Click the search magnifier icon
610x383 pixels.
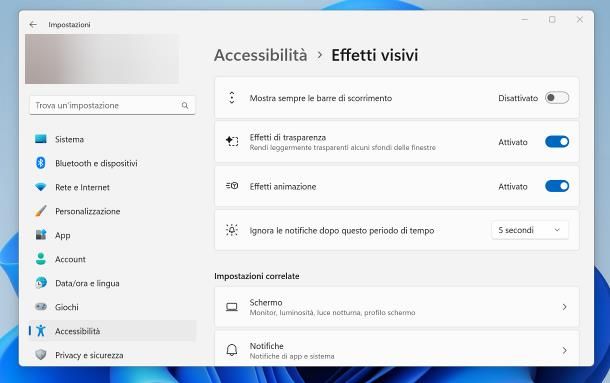click(185, 105)
